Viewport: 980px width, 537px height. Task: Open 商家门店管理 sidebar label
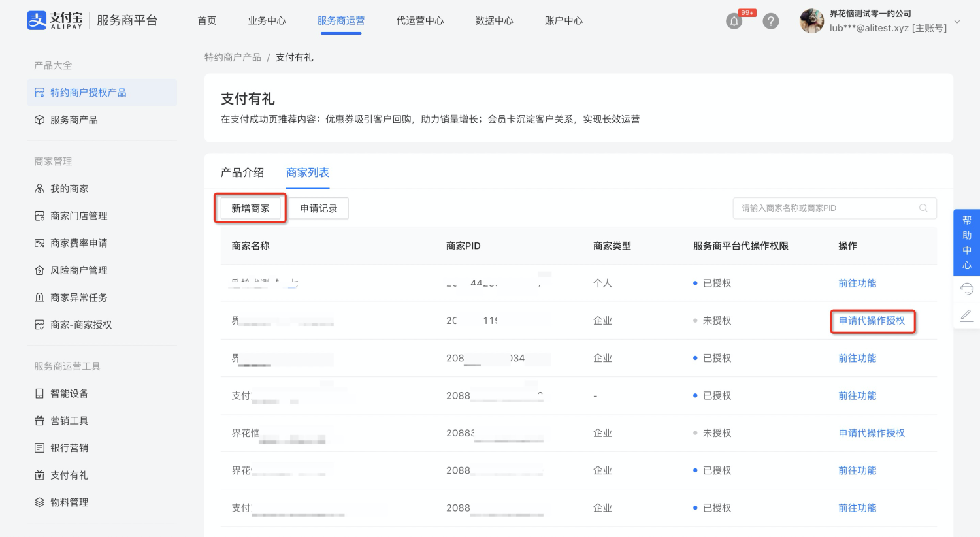tap(79, 216)
